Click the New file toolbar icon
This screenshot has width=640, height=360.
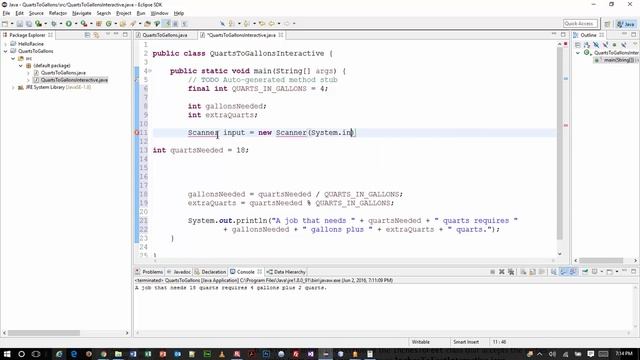tap(5, 24)
